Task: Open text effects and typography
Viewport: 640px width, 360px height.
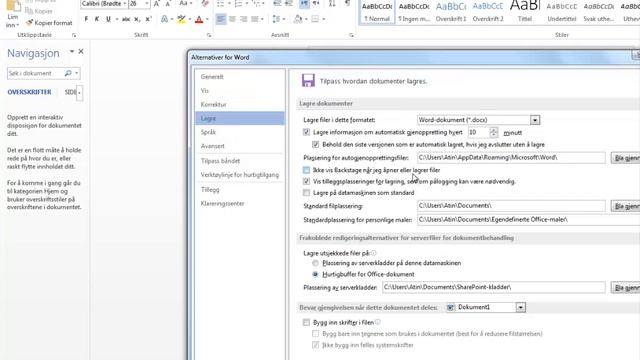Action: (164, 19)
